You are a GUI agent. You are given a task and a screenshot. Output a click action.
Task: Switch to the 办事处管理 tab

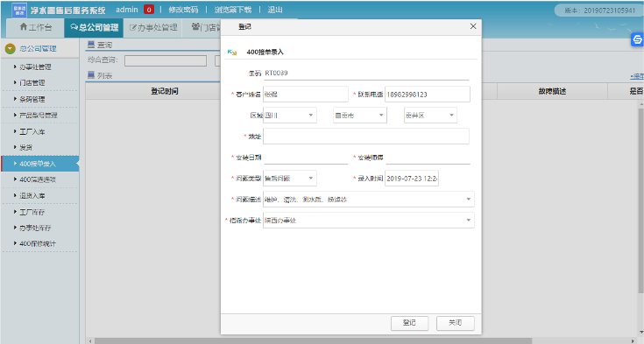pos(152,28)
